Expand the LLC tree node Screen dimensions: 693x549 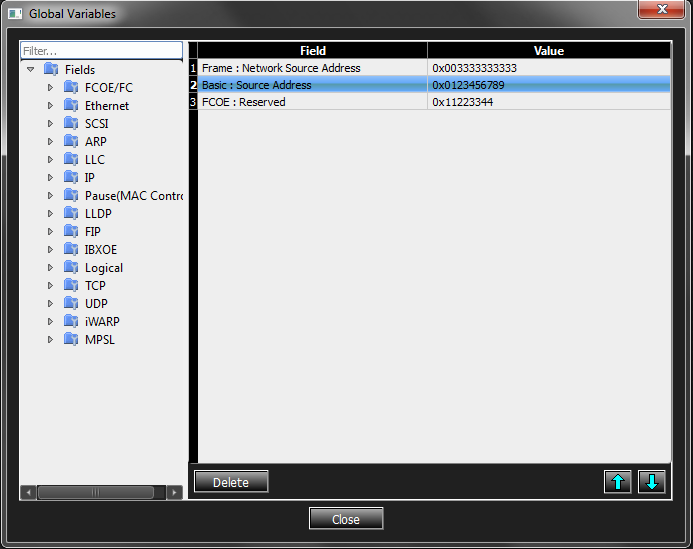click(50, 160)
